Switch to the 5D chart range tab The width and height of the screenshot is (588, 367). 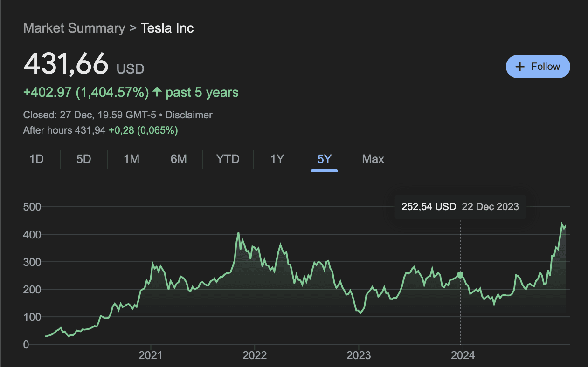[84, 159]
